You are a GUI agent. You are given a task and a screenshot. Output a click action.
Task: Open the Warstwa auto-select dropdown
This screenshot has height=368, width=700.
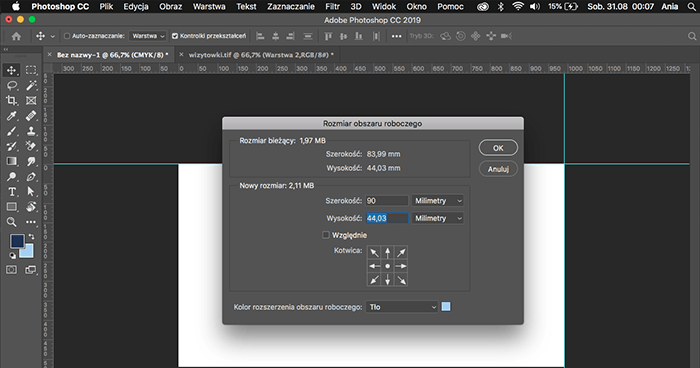(148, 36)
